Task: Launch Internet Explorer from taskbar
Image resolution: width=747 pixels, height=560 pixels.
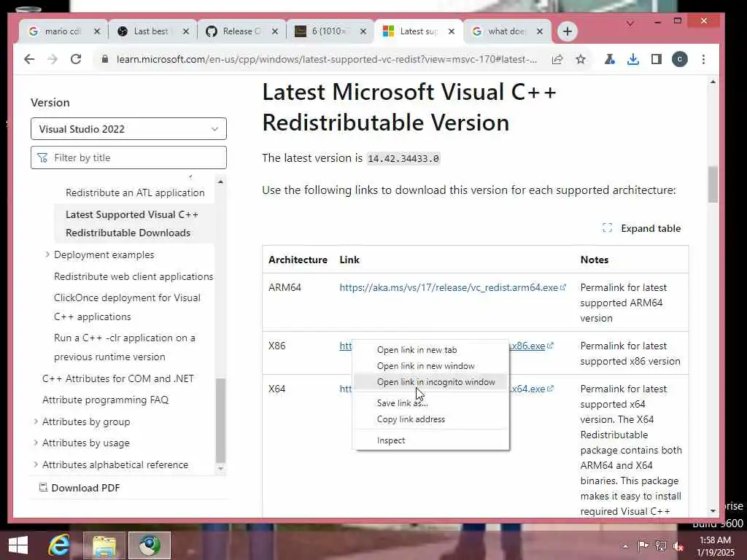Action: click(x=59, y=545)
